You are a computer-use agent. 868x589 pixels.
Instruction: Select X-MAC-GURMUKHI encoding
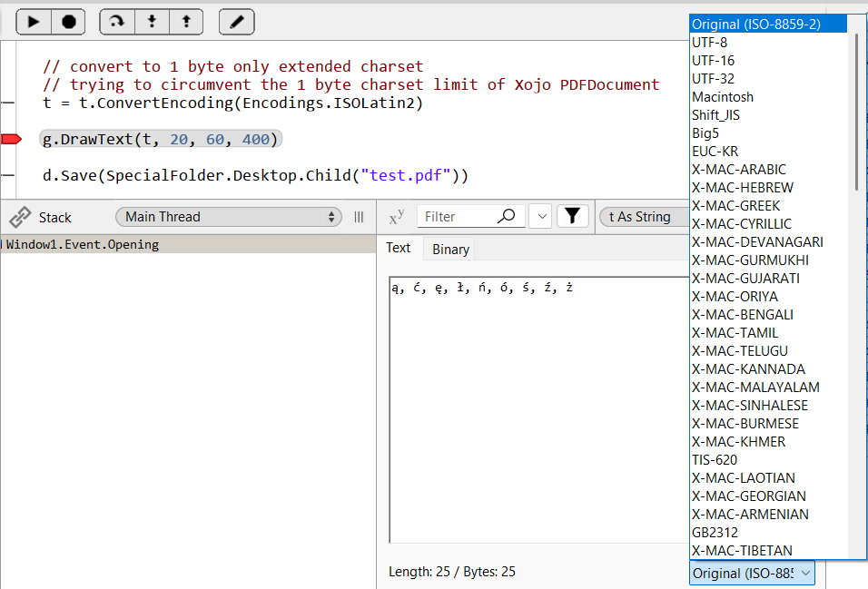pyautogui.click(x=768, y=260)
